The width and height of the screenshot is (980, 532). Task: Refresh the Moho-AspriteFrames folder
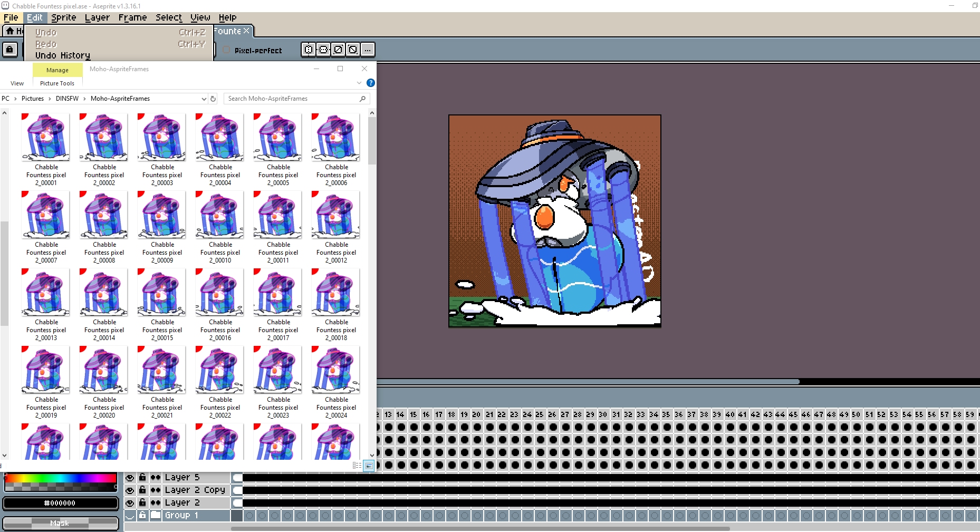click(x=213, y=99)
